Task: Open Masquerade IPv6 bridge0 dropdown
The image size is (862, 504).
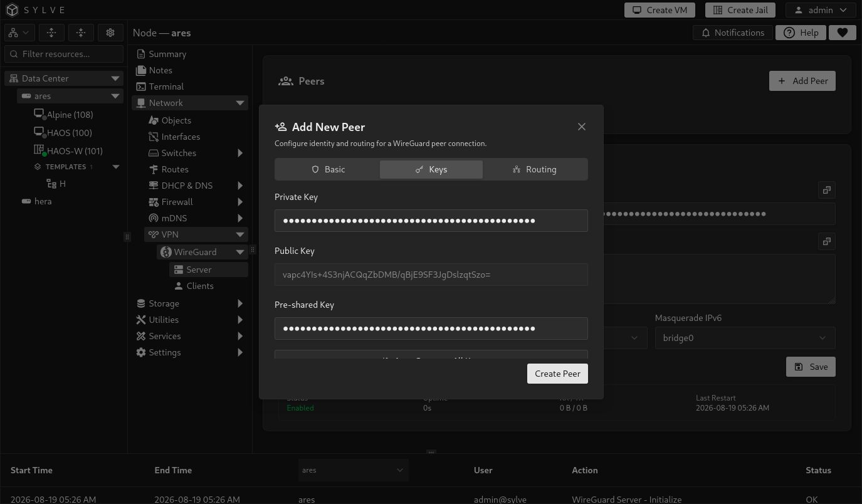Action: (745, 338)
